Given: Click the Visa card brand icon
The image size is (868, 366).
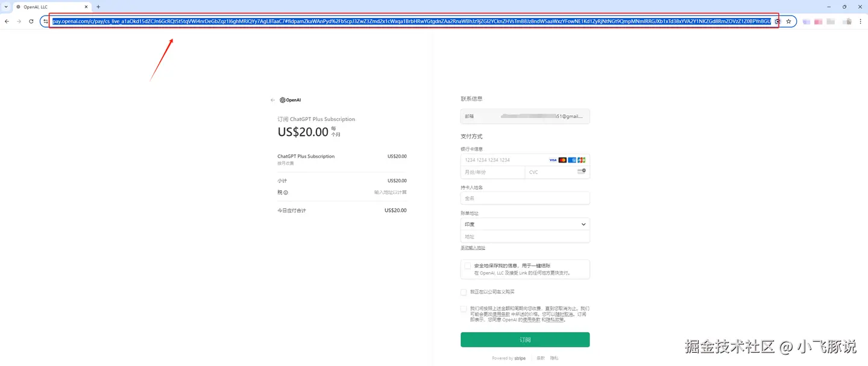Looking at the screenshot, I should [553, 160].
